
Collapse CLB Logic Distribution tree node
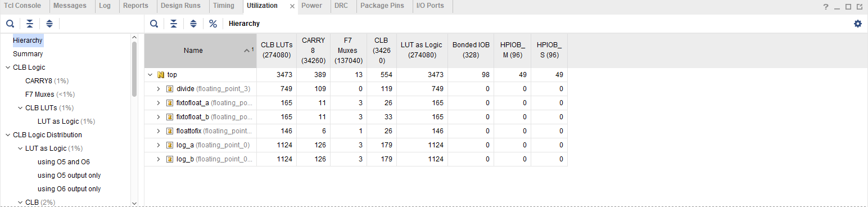pos(8,135)
